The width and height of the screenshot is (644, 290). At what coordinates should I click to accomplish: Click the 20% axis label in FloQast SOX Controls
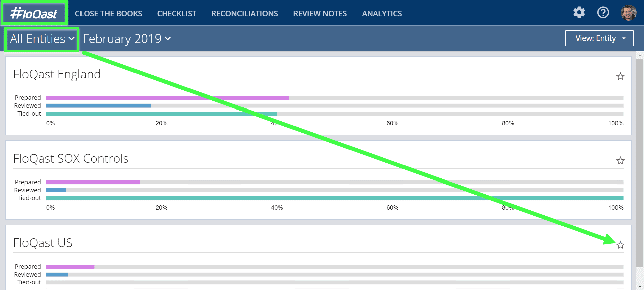(161, 208)
